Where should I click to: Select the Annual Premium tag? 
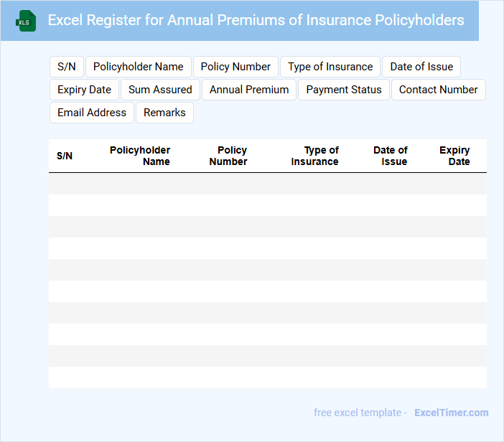click(x=249, y=90)
